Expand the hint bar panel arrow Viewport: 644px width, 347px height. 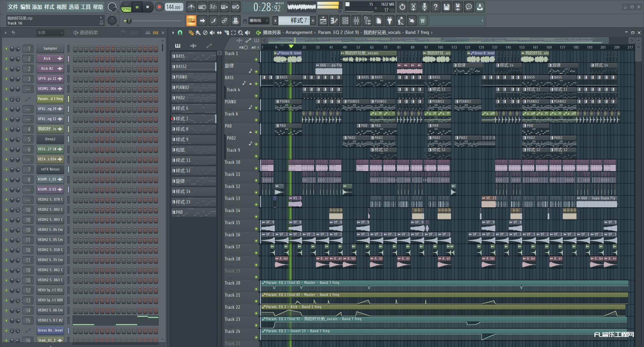click(482, 21)
